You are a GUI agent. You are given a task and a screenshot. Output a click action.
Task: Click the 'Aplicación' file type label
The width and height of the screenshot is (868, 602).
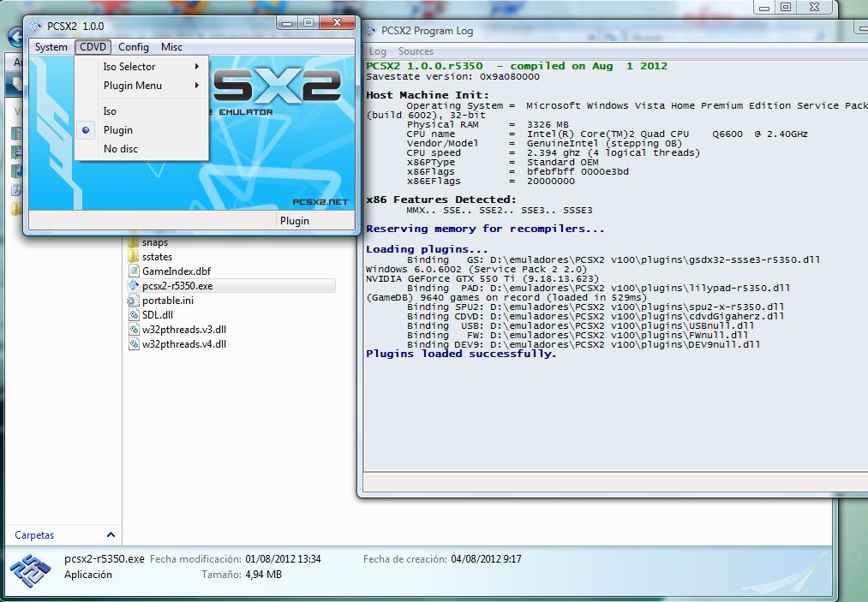click(x=88, y=575)
